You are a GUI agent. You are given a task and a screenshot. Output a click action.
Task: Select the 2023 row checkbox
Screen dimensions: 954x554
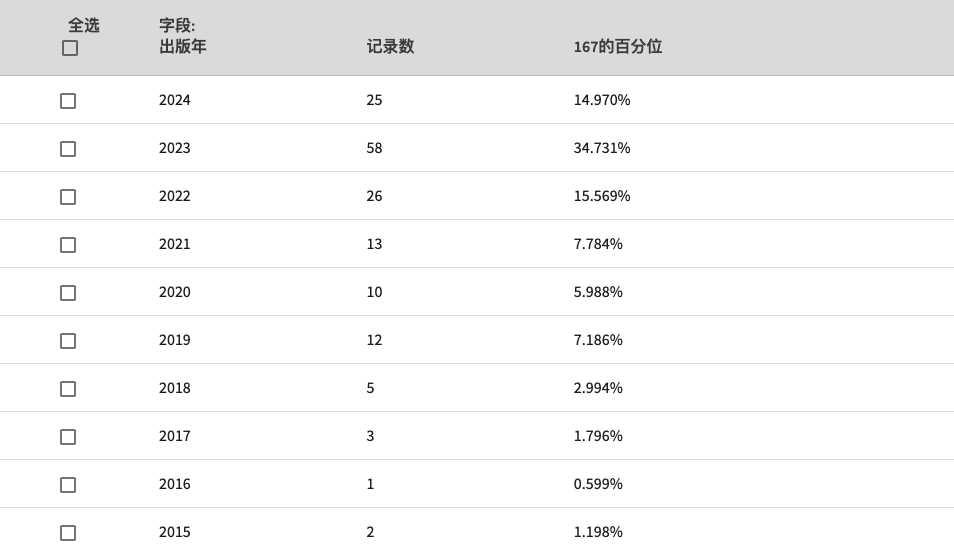click(68, 149)
